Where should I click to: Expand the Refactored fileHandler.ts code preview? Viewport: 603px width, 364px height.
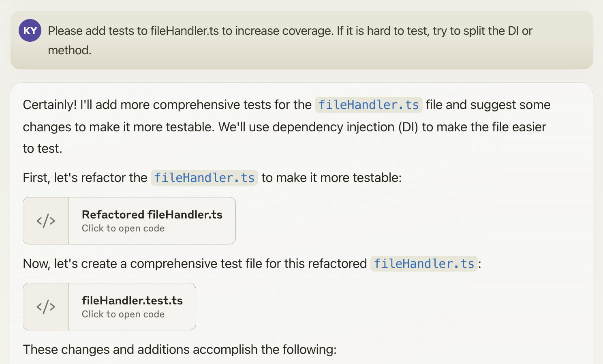coord(129,221)
